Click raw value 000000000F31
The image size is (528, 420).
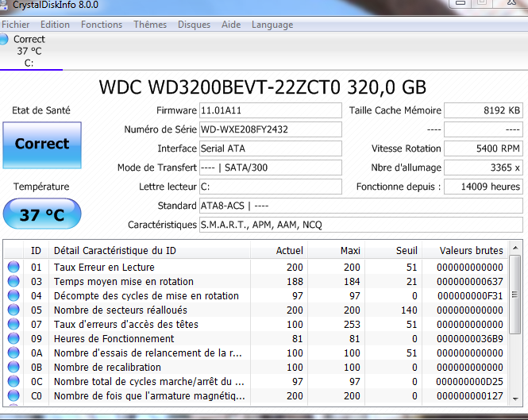point(470,295)
